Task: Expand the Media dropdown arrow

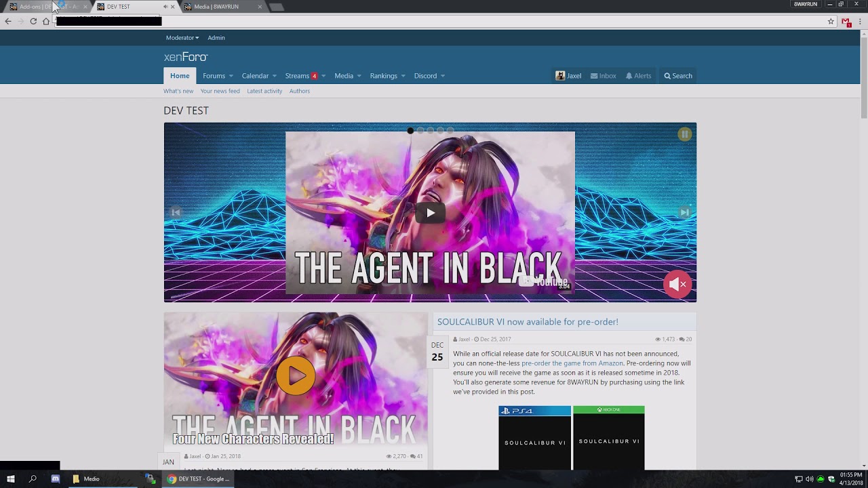Action: 359,76
